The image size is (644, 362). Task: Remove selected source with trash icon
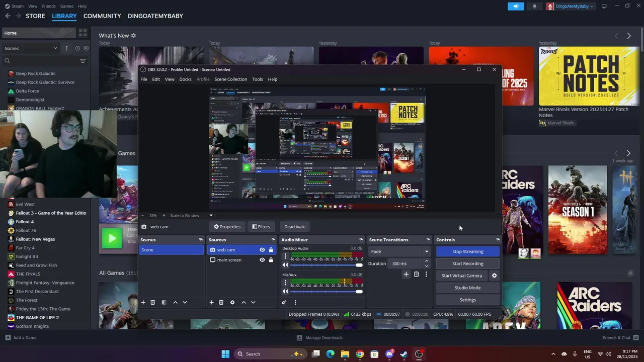[221, 302]
